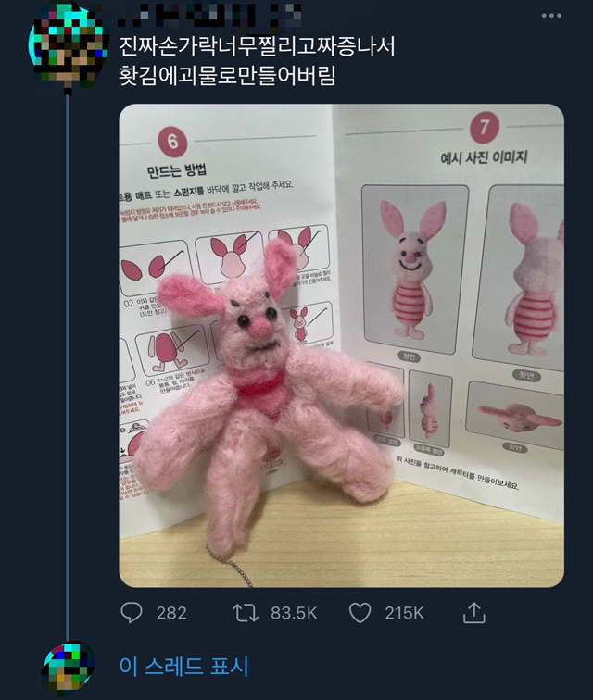Click the reply speech bubble icon

(133, 612)
